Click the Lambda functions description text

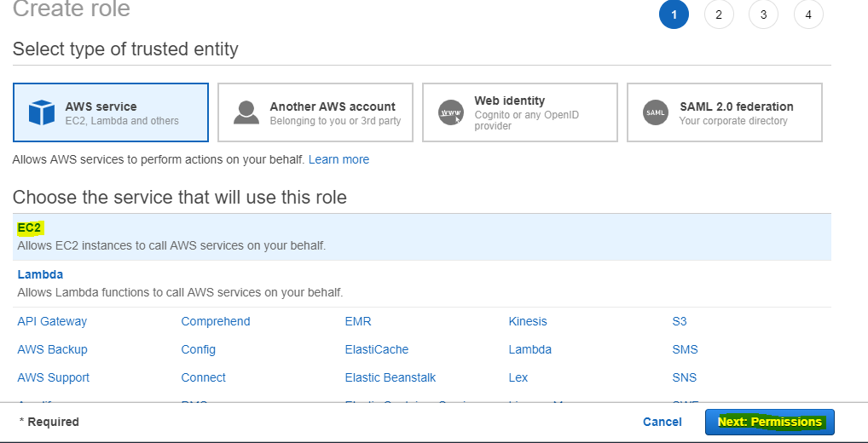pyautogui.click(x=180, y=292)
